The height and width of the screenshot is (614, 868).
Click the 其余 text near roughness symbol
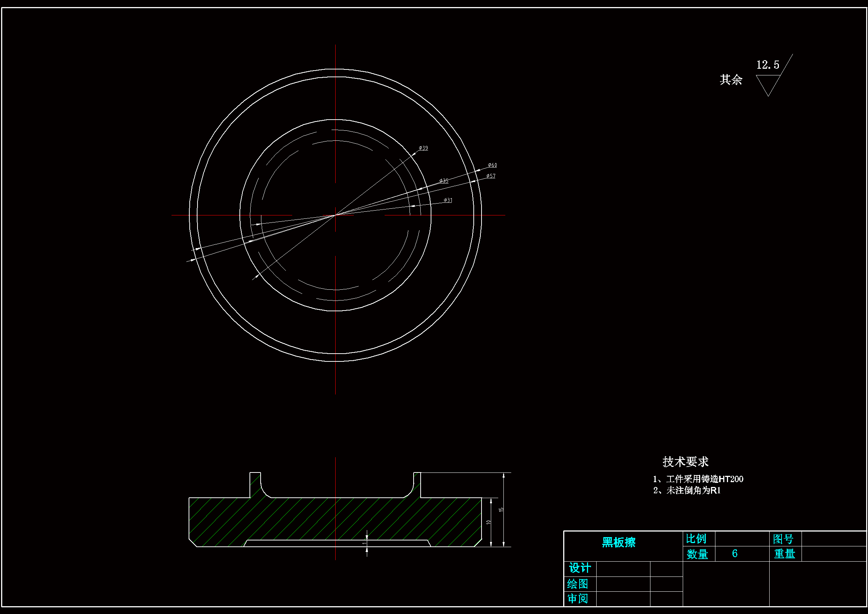pyautogui.click(x=731, y=80)
